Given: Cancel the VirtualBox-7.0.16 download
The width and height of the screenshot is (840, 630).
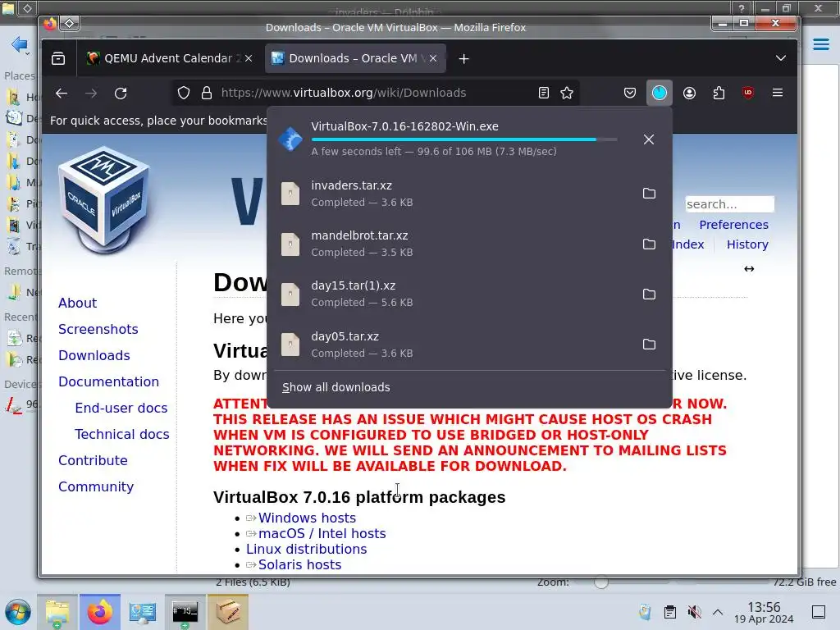Looking at the screenshot, I should coord(648,139).
